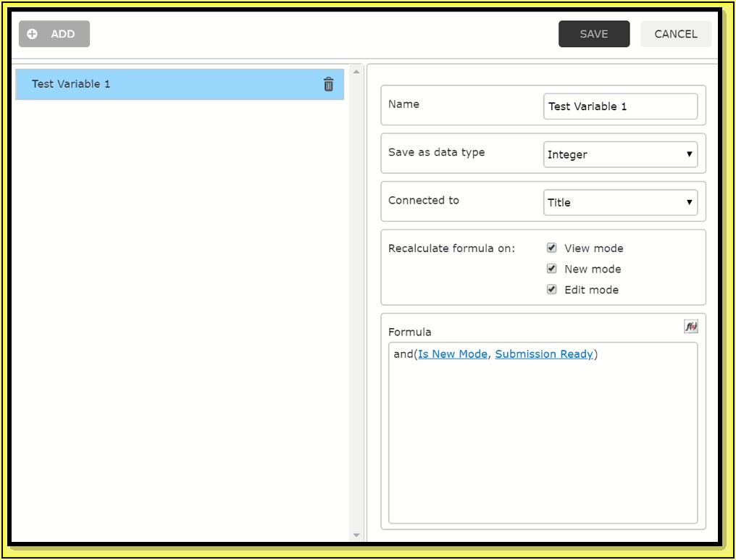Click the Cancel button

click(675, 34)
